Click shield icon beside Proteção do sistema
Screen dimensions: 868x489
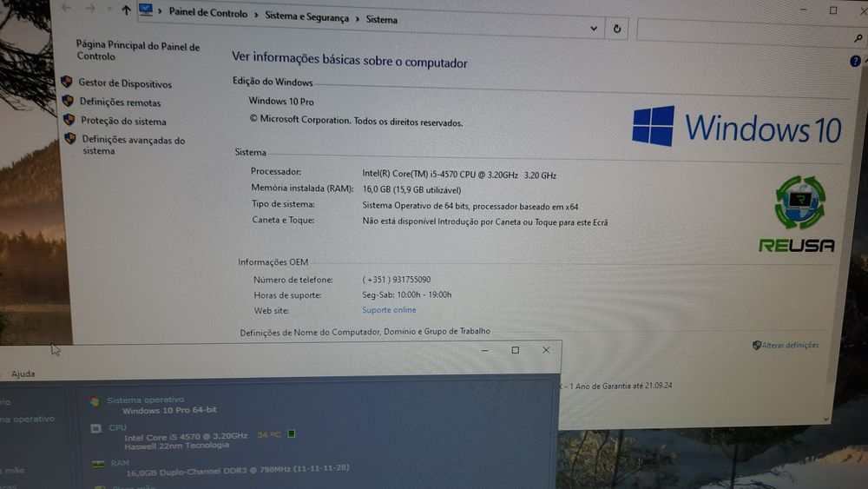(69, 119)
